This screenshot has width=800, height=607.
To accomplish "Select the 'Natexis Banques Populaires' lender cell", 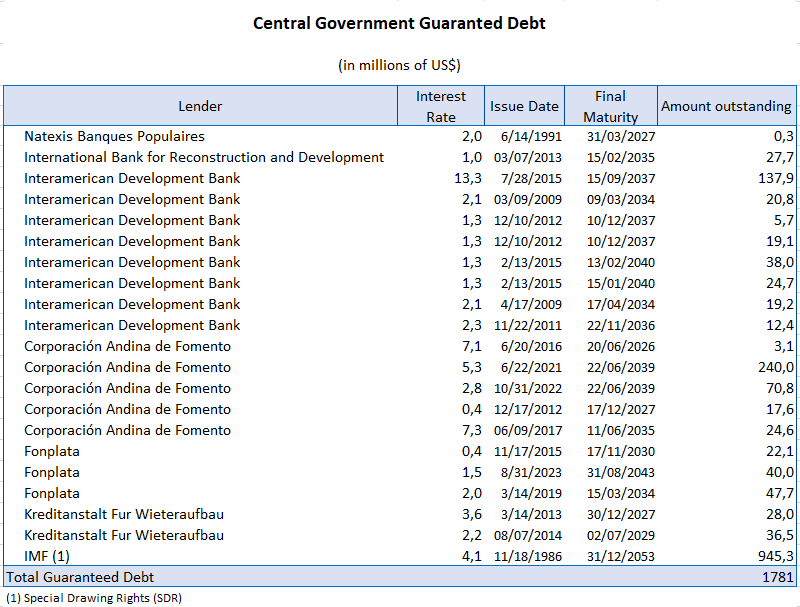I will tap(114, 136).
